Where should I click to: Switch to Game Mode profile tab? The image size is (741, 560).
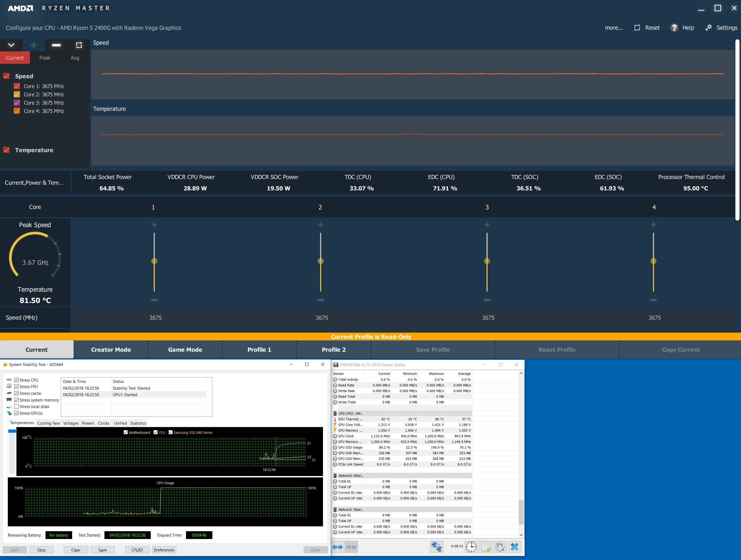(x=185, y=350)
